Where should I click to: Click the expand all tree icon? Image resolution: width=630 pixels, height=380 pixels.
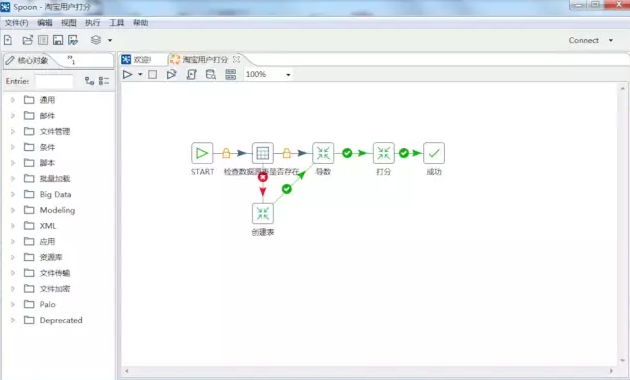[89, 81]
